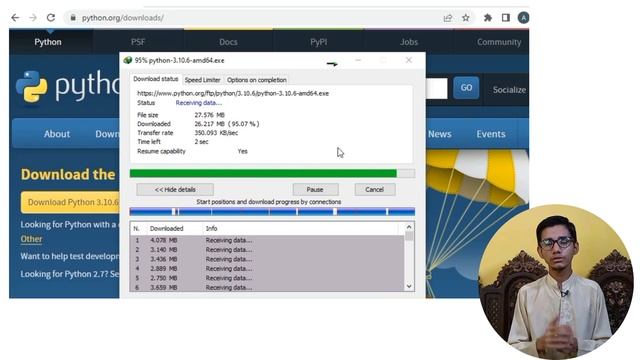
Task: Click the webcam presenter video overlay
Action: 556,282
